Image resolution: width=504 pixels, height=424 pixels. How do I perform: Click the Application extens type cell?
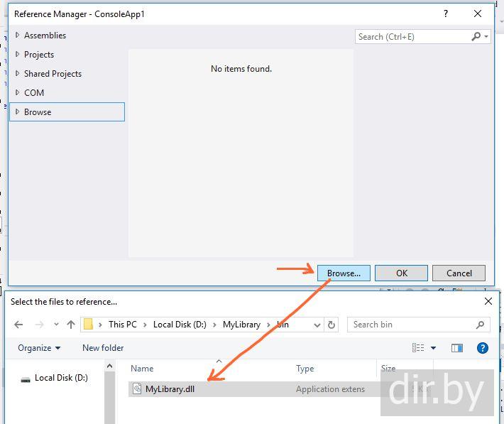(x=330, y=389)
